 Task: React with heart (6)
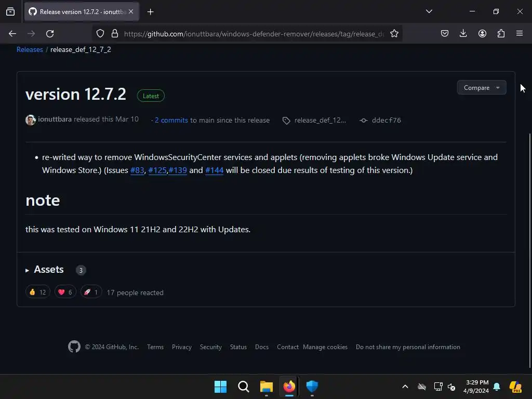click(65, 292)
